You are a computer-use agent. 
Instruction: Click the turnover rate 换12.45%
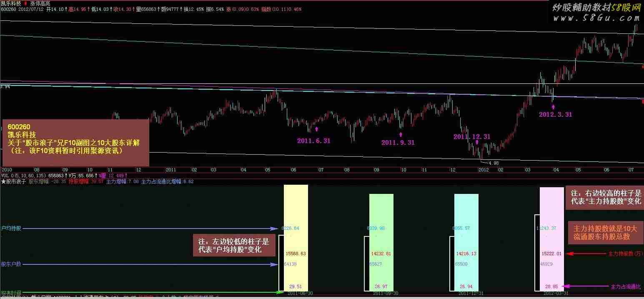pos(195,8)
